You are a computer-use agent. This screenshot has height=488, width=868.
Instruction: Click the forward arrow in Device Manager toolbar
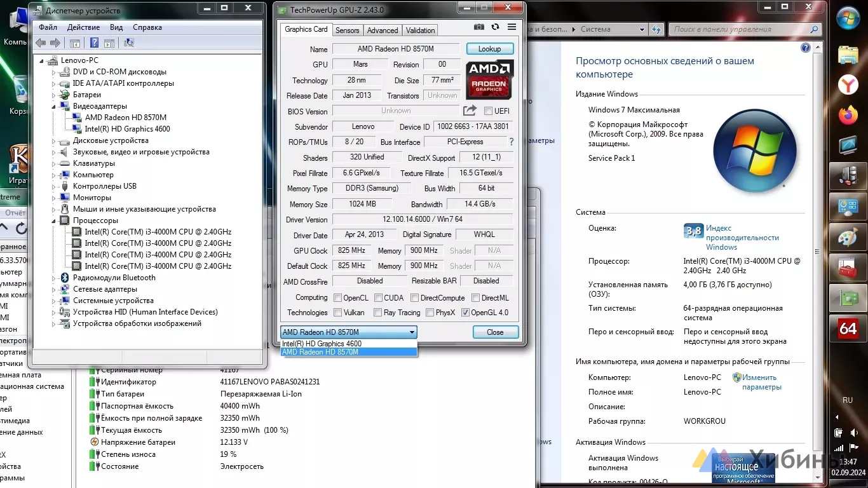(55, 43)
